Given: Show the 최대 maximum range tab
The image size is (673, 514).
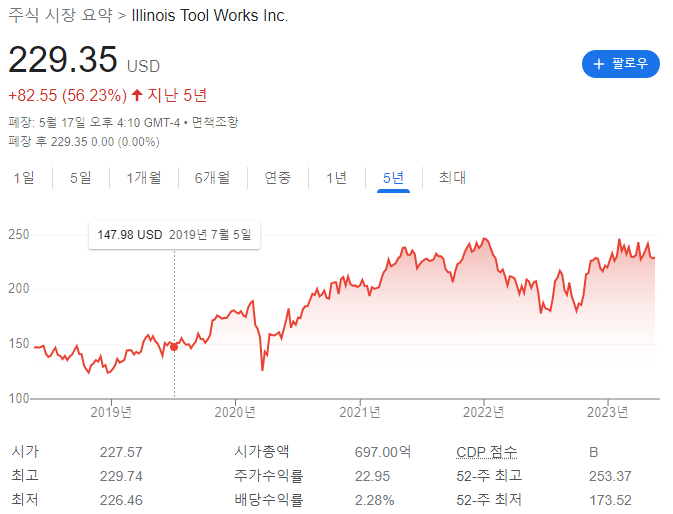Looking at the screenshot, I should 452,177.
